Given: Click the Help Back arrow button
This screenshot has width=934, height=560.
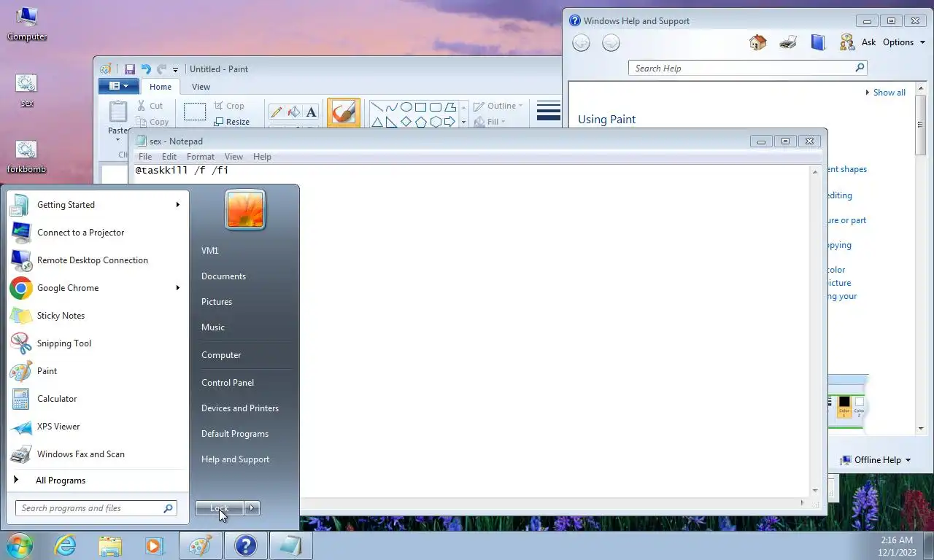Looking at the screenshot, I should coord(581,42).
